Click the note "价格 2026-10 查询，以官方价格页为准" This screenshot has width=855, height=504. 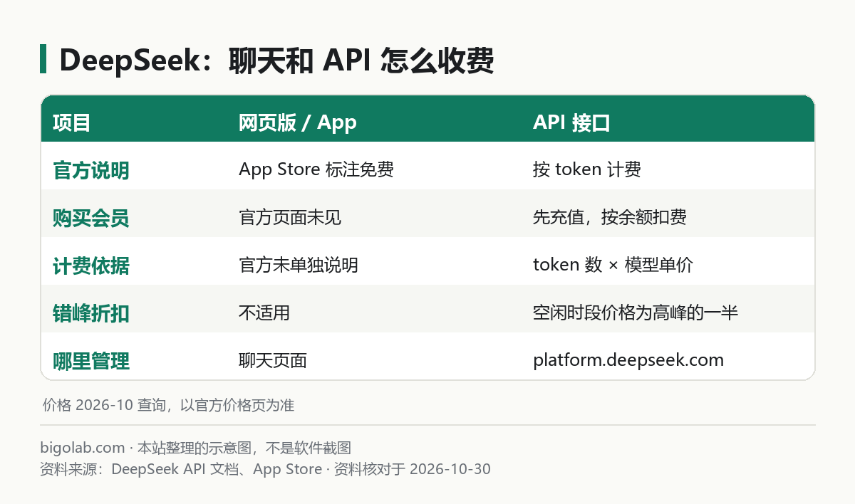[x=168, y=405]
